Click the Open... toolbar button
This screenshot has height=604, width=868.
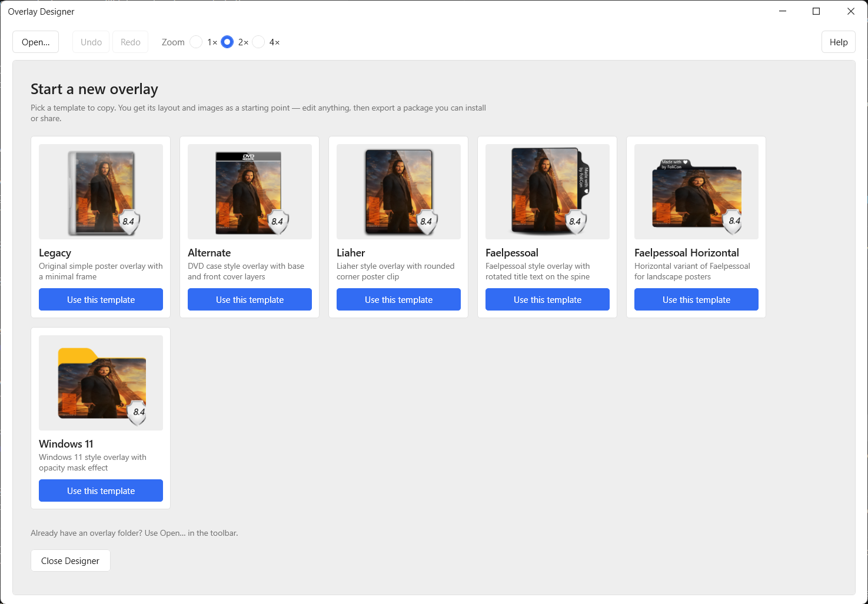(36, 42)
